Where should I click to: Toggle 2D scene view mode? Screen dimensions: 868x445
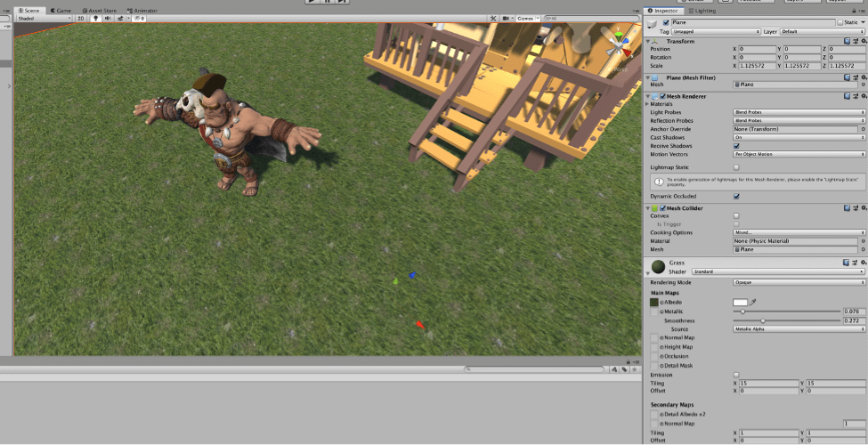[x=81, y=19]
